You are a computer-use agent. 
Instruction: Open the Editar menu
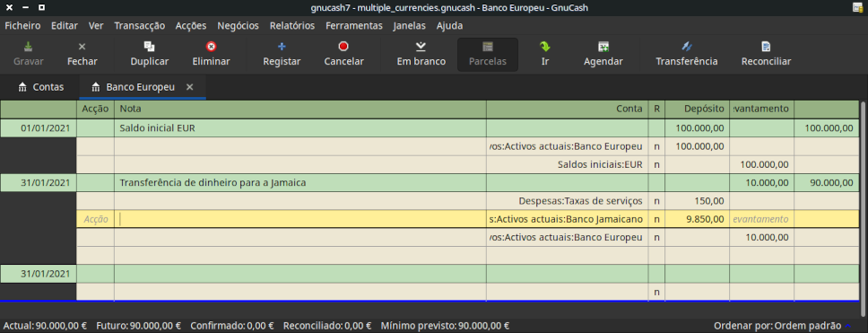(x=65, y=25)
